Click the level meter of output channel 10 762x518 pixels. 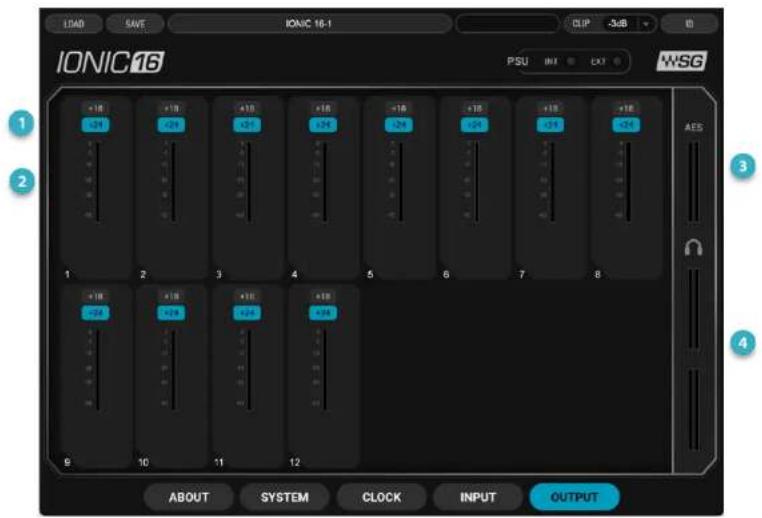coord(174,370)
